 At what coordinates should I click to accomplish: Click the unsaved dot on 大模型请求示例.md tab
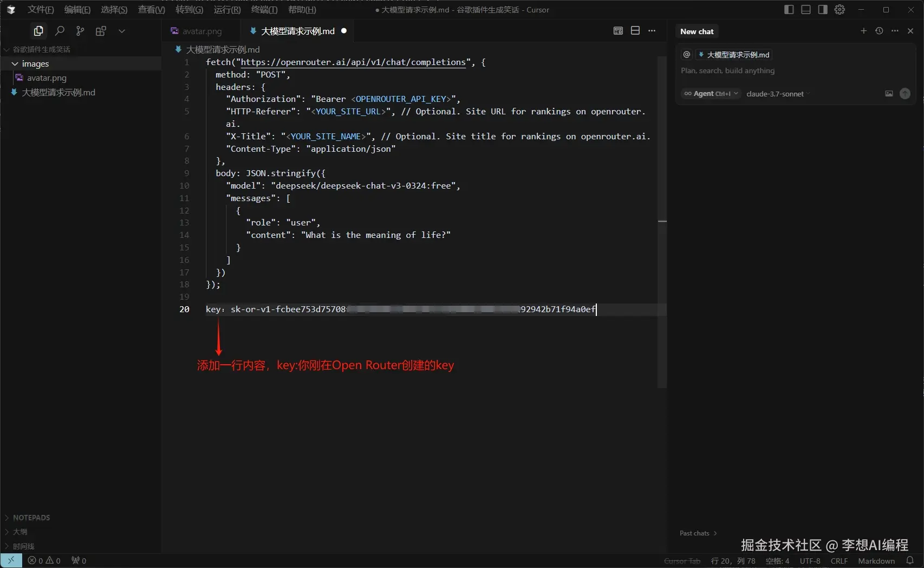(344, 31)
